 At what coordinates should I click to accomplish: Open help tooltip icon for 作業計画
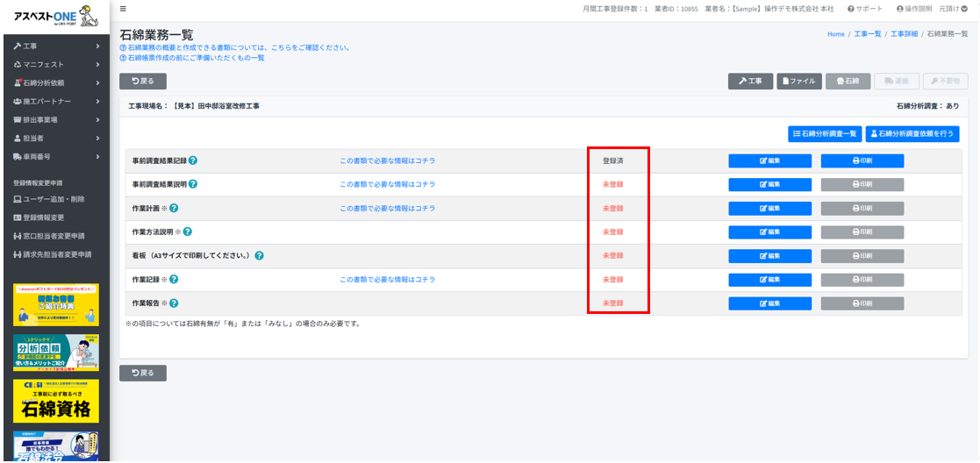coord(174,208)
